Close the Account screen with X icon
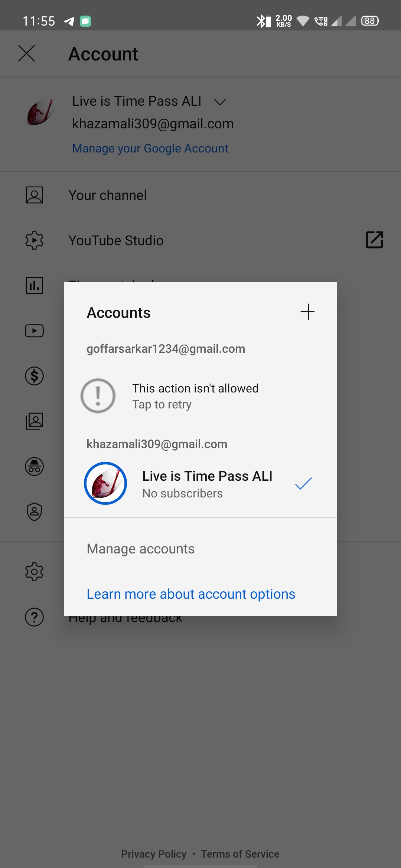The image size is (401, 868). pos(27,53)
